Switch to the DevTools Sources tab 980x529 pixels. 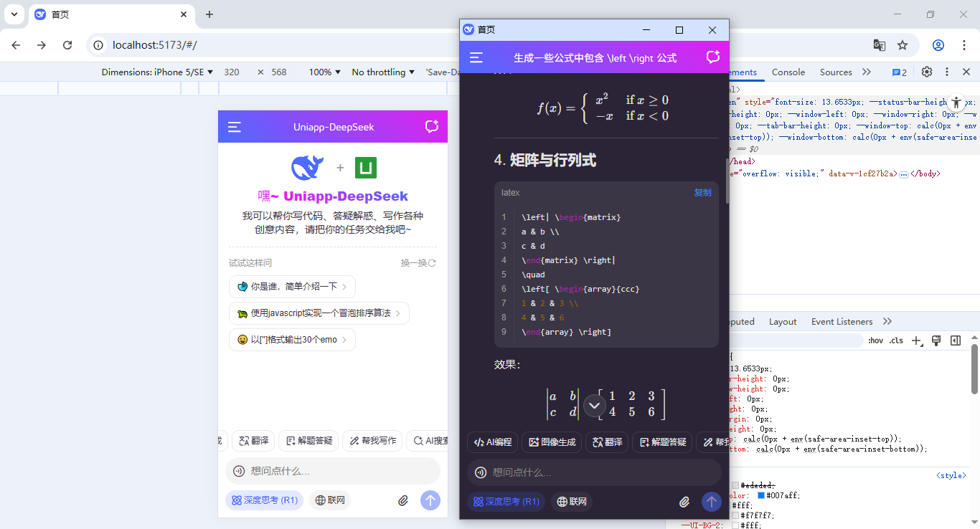pos(836,72)
